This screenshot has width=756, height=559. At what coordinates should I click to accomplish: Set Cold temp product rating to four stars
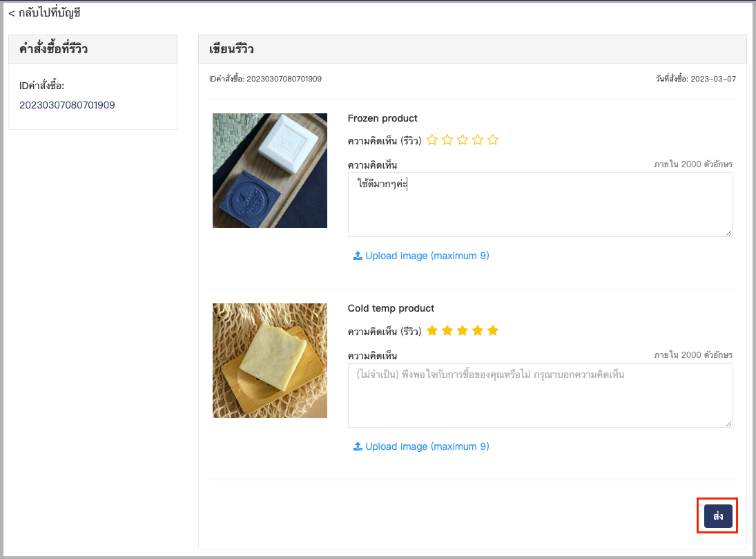[x=478, y=331]
